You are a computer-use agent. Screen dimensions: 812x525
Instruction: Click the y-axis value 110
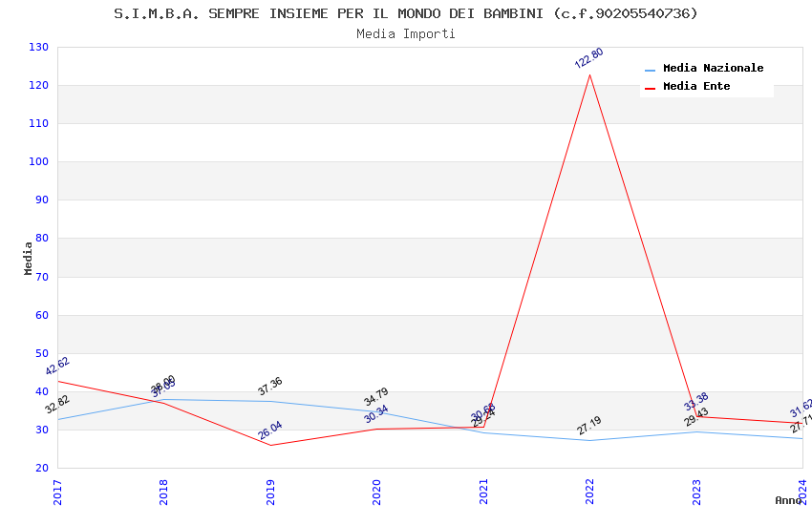(x=39, y=124)
